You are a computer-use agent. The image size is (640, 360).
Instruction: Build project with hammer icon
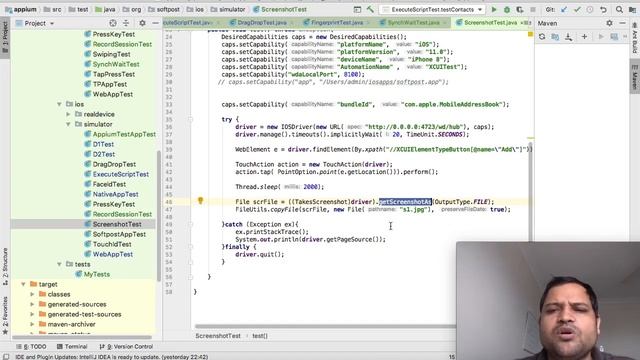pos(370,9)
